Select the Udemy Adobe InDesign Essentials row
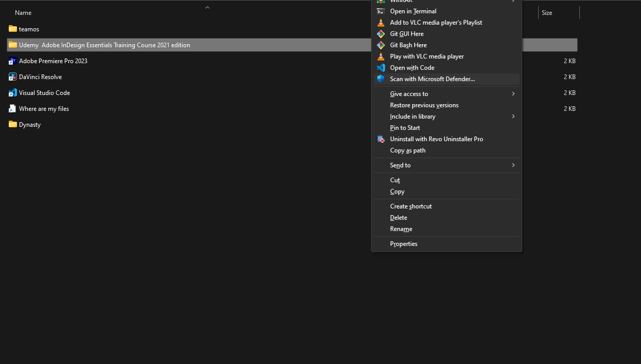 pyautogui.click(x=292, y=45)
